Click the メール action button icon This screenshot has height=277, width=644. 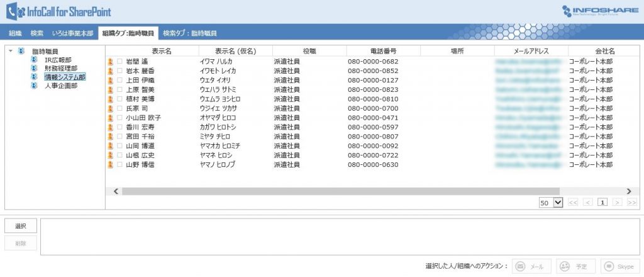tap(521, 266)
